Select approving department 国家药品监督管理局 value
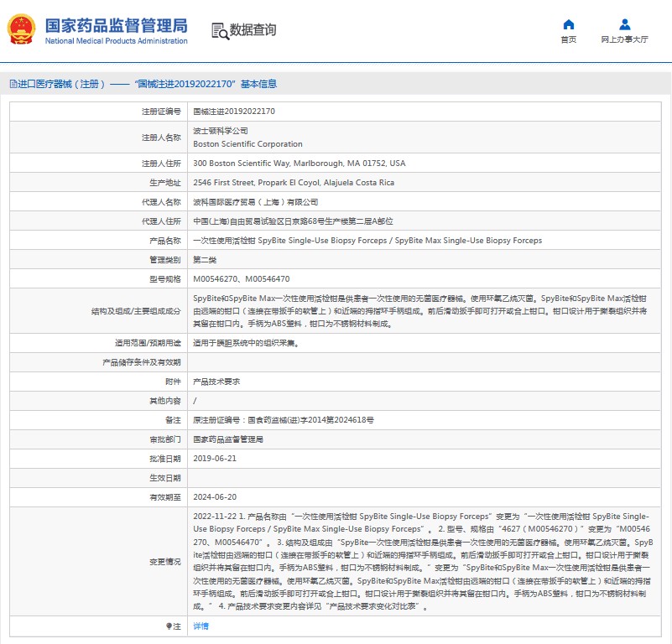 point(228,439)
